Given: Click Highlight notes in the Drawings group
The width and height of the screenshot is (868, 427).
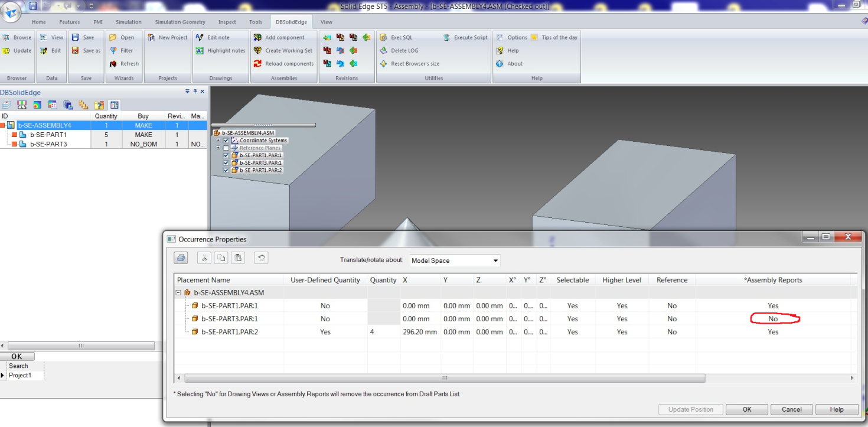Looking at the screenshot, I should click(220, 51).
